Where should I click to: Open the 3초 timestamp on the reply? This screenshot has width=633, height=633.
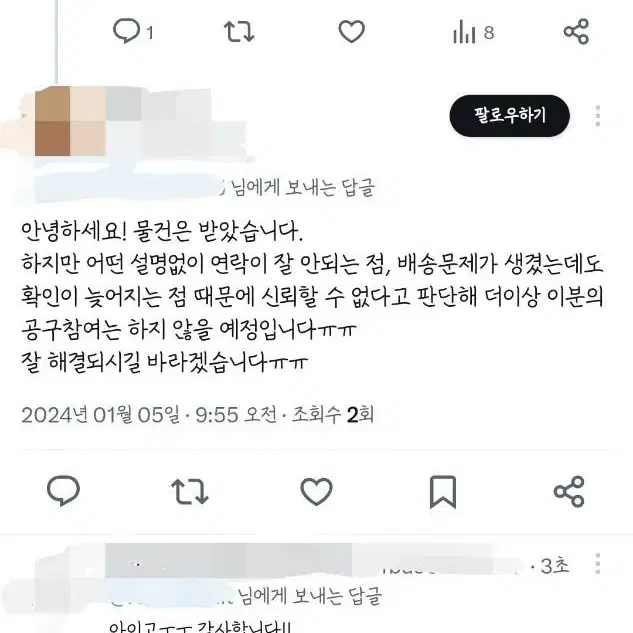point(555,566)
